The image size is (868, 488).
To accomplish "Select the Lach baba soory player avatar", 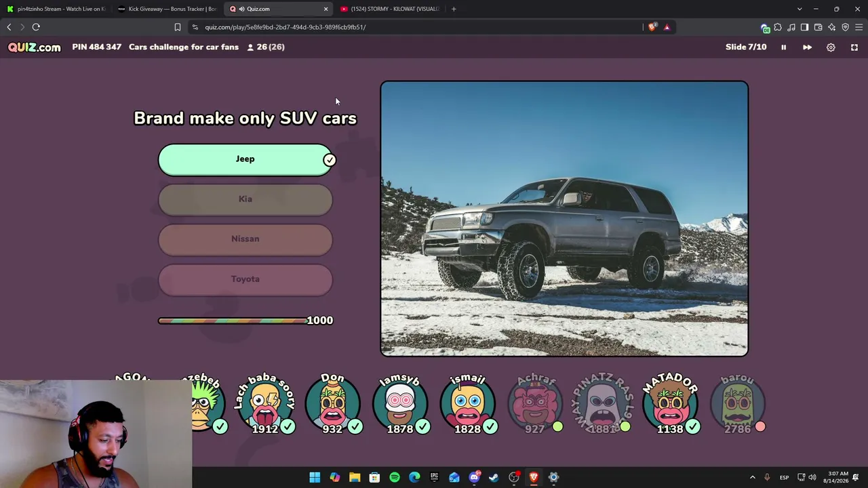I will pyautogui.click(x=264, y=404).
